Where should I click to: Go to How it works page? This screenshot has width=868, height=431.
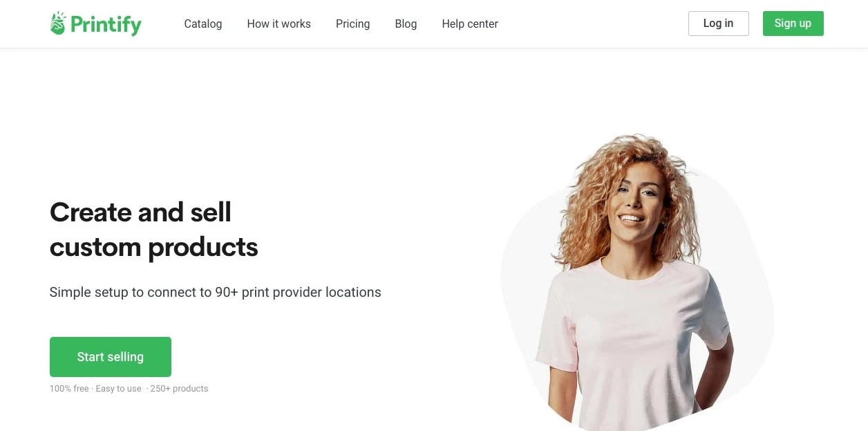point(279,24)
